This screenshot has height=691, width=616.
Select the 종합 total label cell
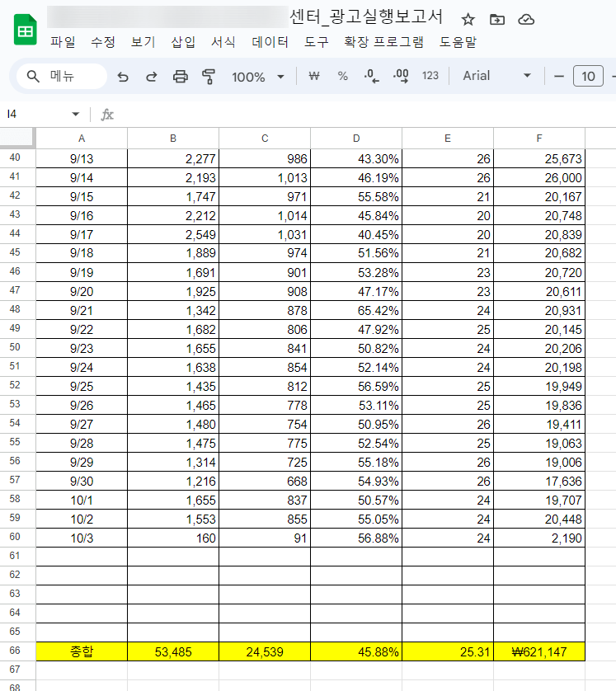[82, 651]
